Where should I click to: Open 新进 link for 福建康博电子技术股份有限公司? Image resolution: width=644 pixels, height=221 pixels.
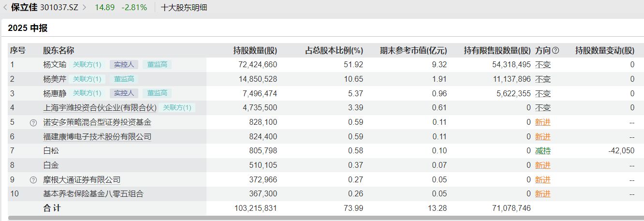tap(542, 137)
